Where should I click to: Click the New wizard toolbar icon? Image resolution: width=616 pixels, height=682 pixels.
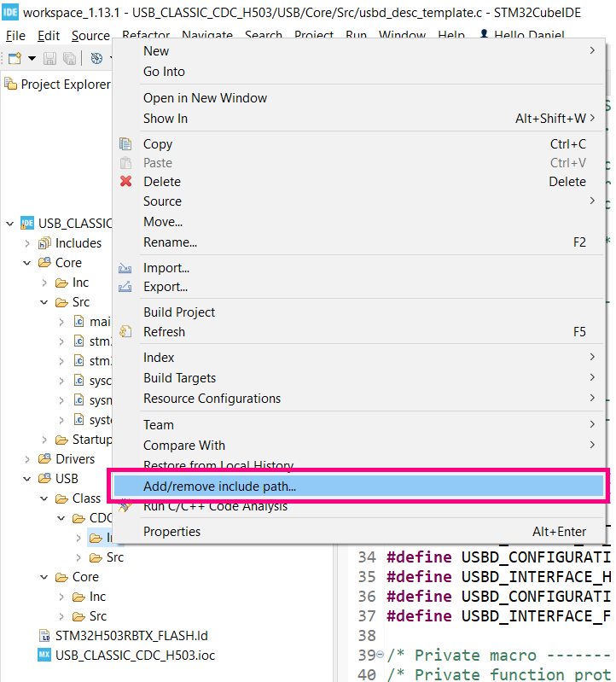(x=15, y=58)
